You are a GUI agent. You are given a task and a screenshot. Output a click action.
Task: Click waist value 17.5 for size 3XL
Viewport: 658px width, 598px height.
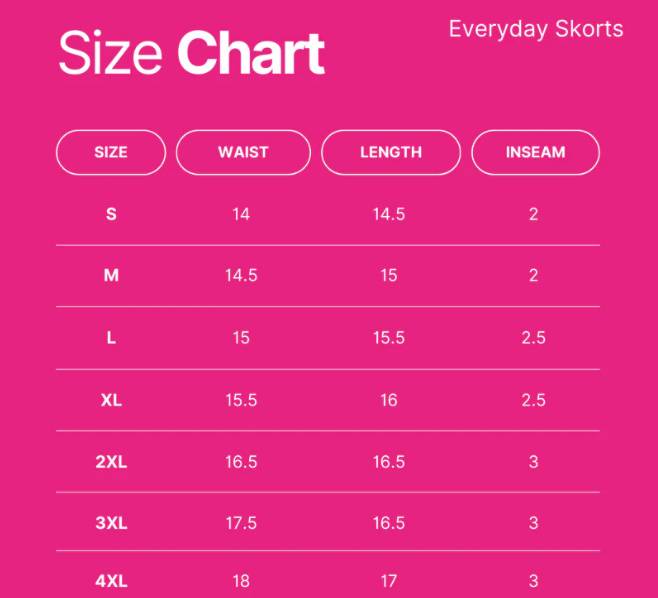241,523
